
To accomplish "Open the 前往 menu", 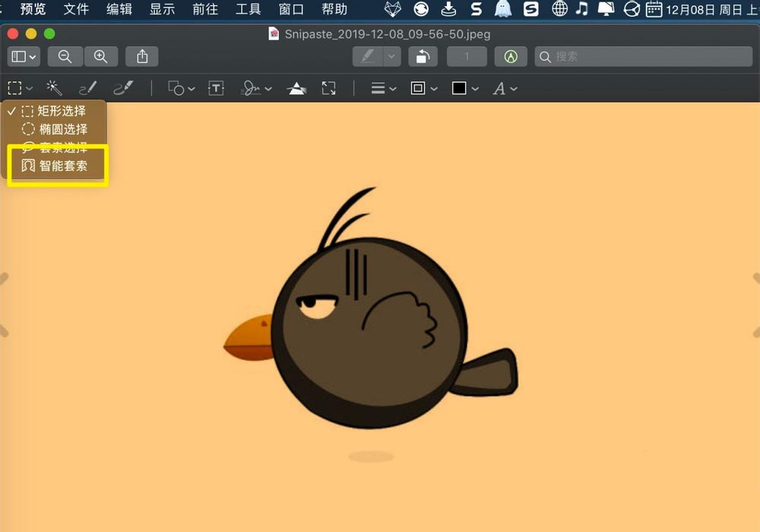I will tap(205, 8).
